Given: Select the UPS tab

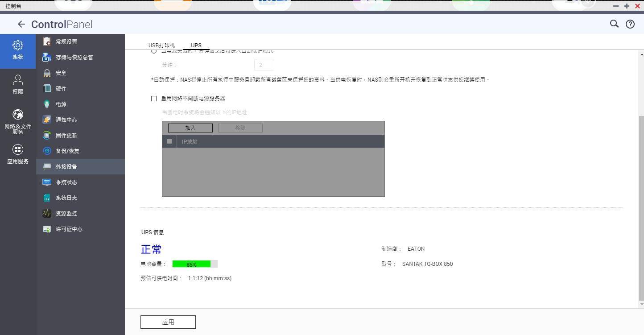Looking at the screenshot, I should pyautogui.click(x=196, y=45).
